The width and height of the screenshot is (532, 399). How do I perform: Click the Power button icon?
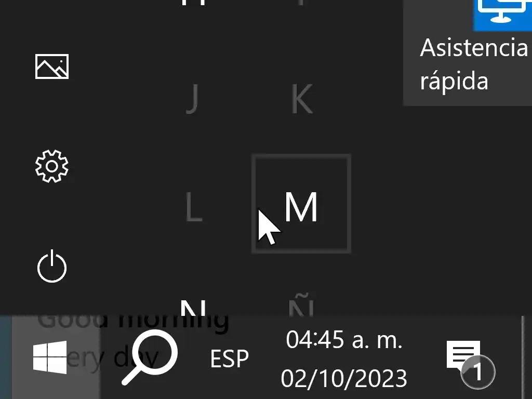[x=52, y=267]
